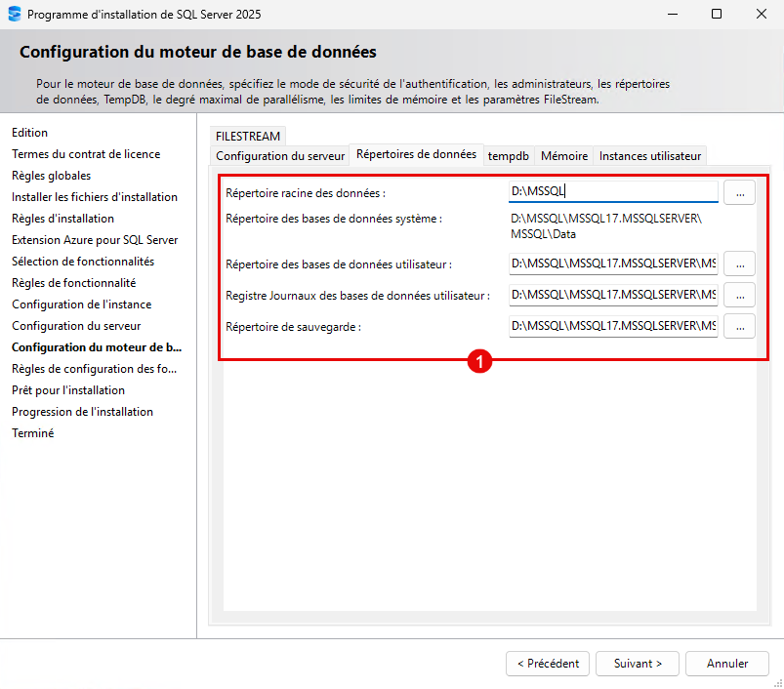Select the Terminé step

point(33,433)
